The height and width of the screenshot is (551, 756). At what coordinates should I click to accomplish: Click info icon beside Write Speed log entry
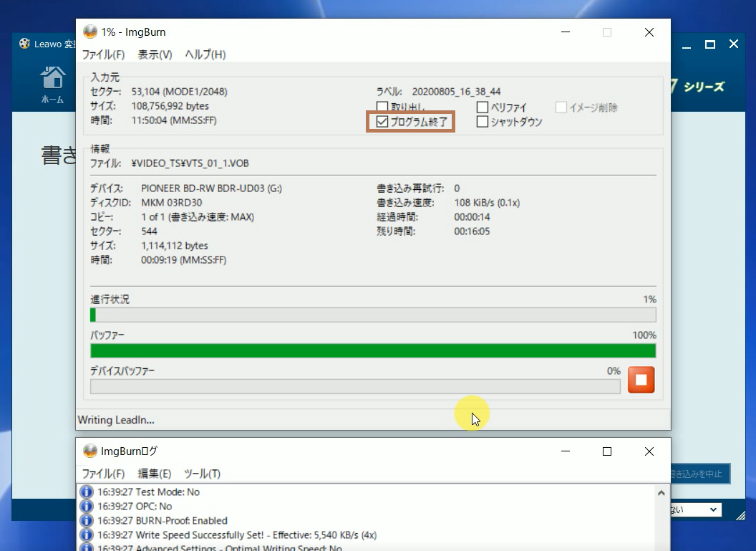click(x=87, y=535)
